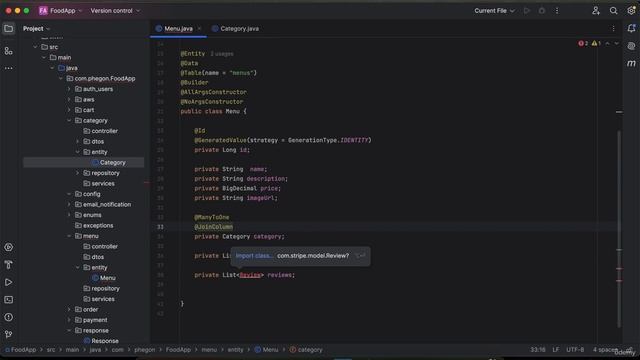Viewport: 640px width, 360px height.
Task: Click the Menu breadcrumb
Action: 267,350
